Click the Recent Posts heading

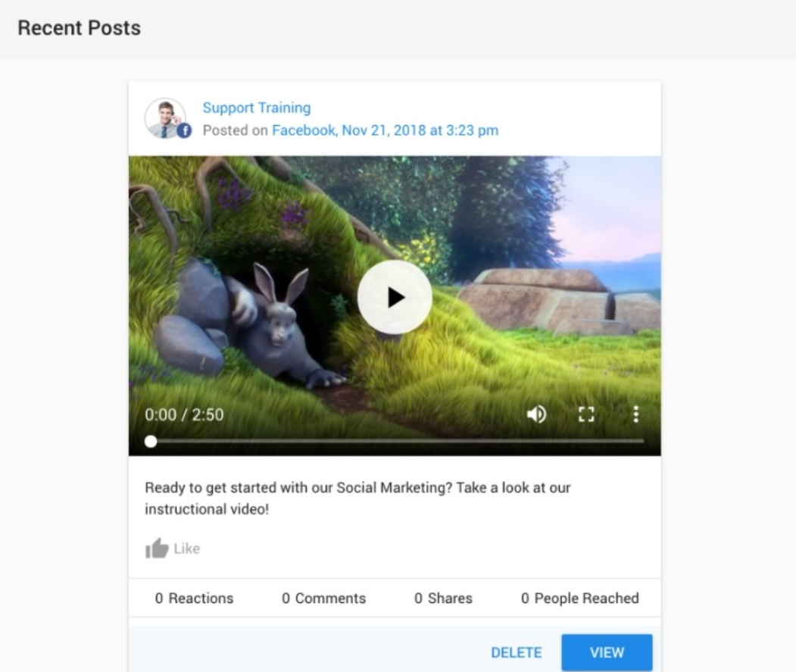pyautogui.click(x=79, y=28)
